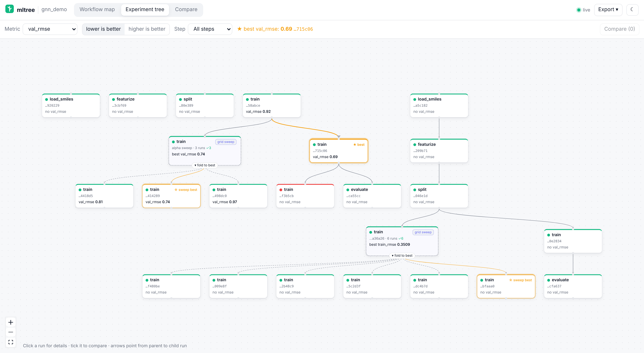This screenshot has width=644, height=353.
Task: Open the Step 'All steps' dropdown
Action: click(210, 29)
